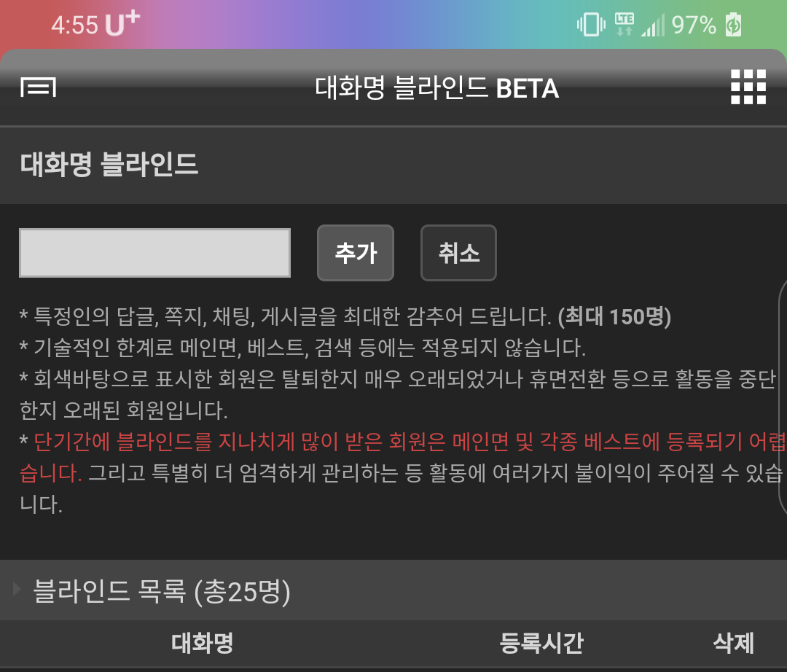Screen dimensions: 787x672
Task: Tap the LTE data indicator icon
Action: (x=624, y=25)
